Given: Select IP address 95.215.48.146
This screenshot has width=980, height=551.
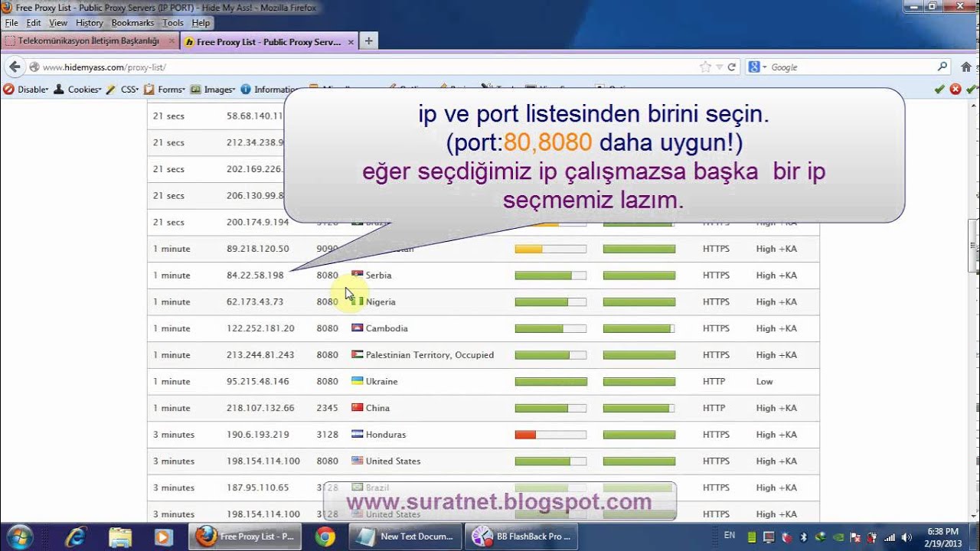Looking at the screenshot, I should 258,381.
